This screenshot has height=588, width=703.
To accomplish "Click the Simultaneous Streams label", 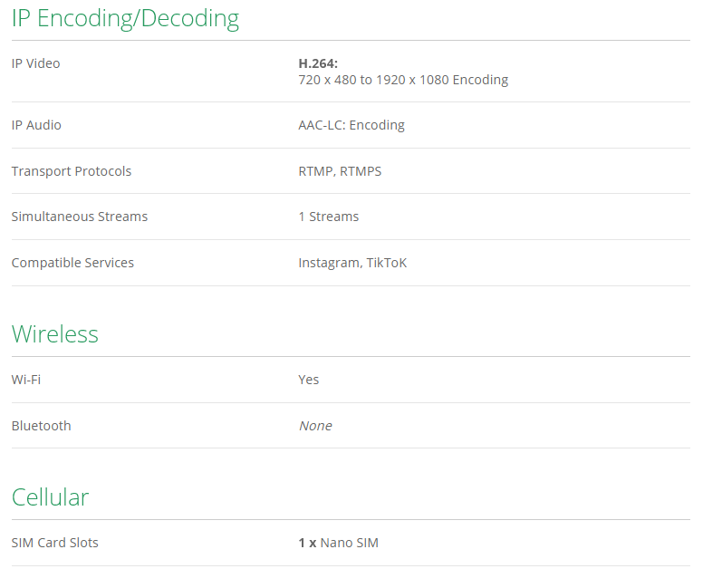I will coord(79,217).
